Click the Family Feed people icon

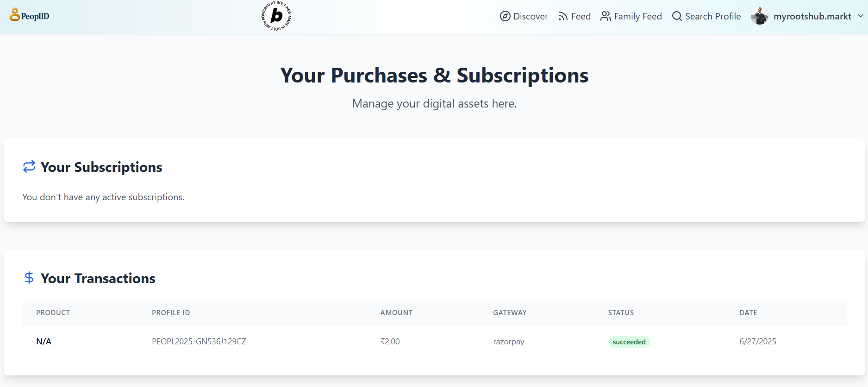(606, 16)
